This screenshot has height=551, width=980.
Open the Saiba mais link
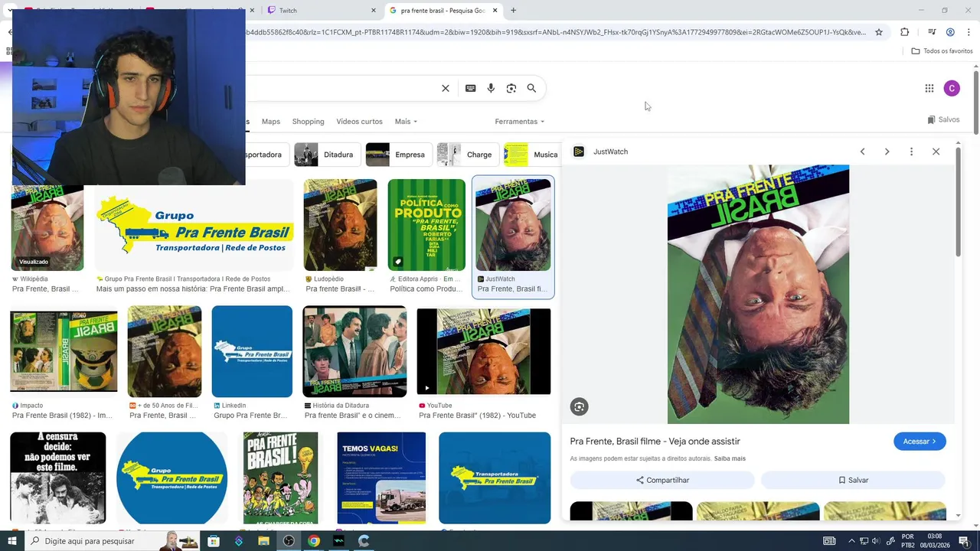pos(730,458)
